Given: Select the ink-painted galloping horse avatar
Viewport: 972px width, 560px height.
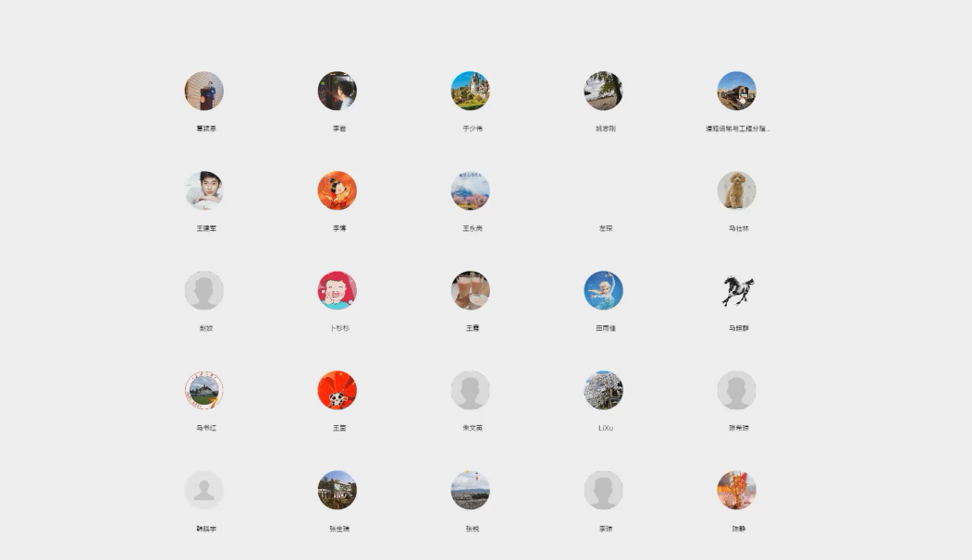Looking at the screenshot, I should 736,291.
